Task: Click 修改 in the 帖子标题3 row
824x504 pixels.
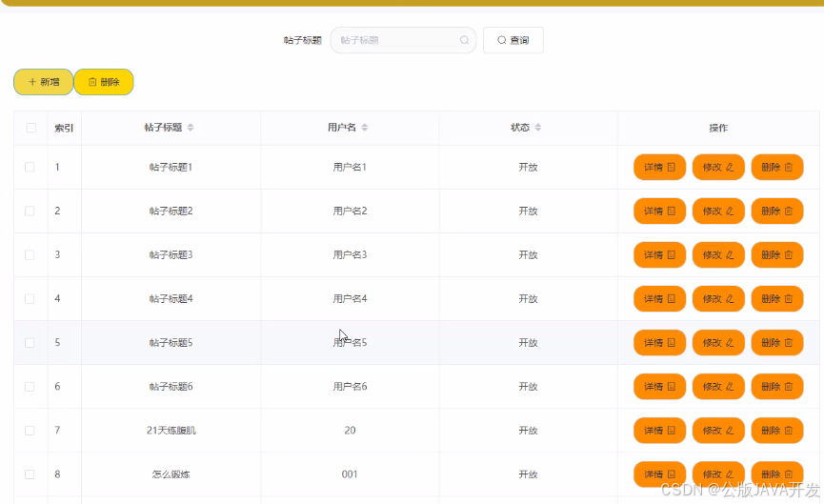Action: (718, 255)
